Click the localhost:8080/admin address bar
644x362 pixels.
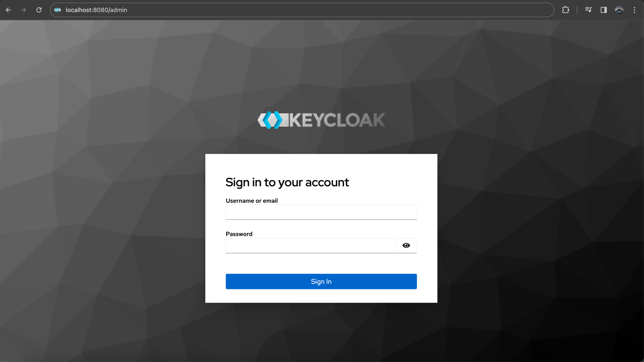pyautogui.click(x=299, y=10)
